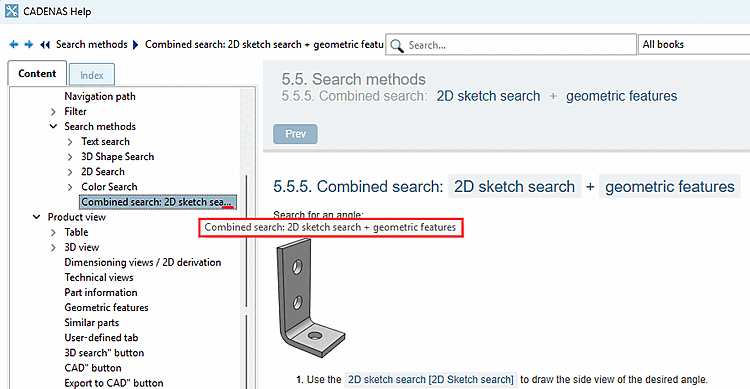Image resolution: width=750 pixels, height=389 pixels.
Task: Expand the Text search node
Action: click(x=70, y=142)
